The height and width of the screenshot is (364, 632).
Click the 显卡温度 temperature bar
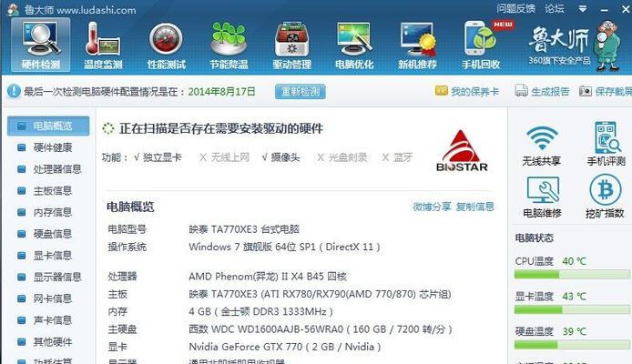click(x=572, y=309)
